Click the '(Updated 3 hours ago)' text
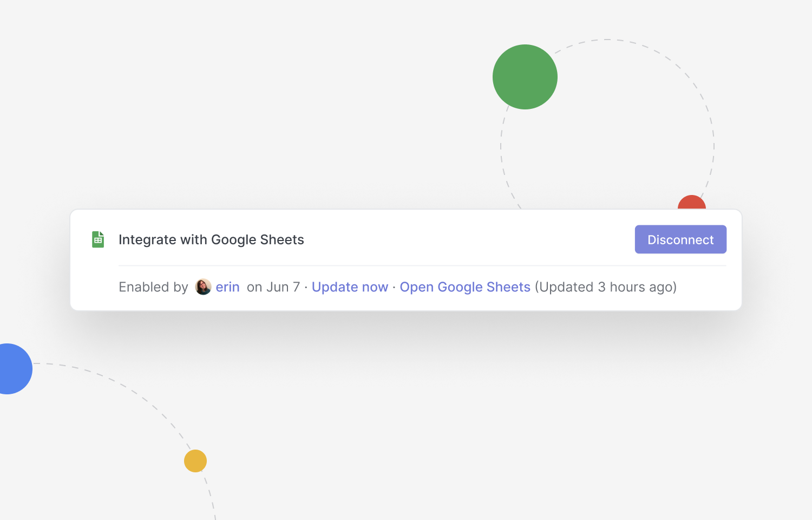Viewport: 812px width, 520px height. (x=606, y=287)
